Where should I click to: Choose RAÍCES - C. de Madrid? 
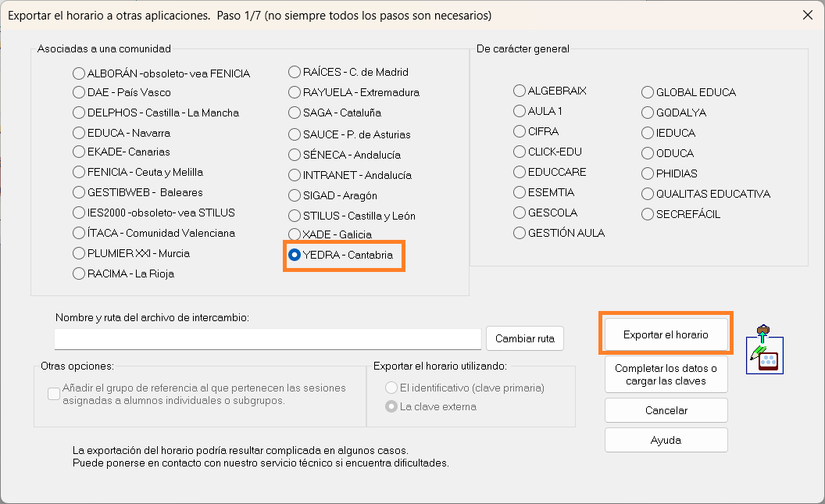coord(295,72)
